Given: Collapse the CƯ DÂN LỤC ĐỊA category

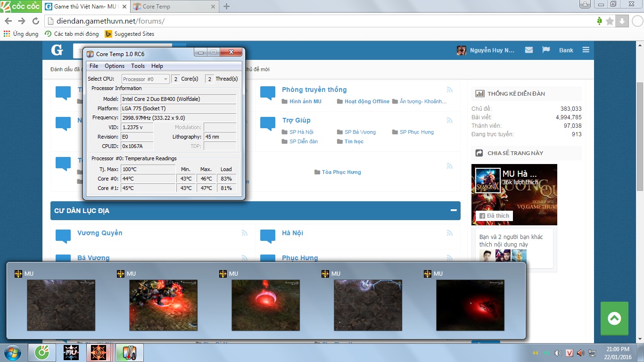Looking at the screenshot, I should pos(453,211).
